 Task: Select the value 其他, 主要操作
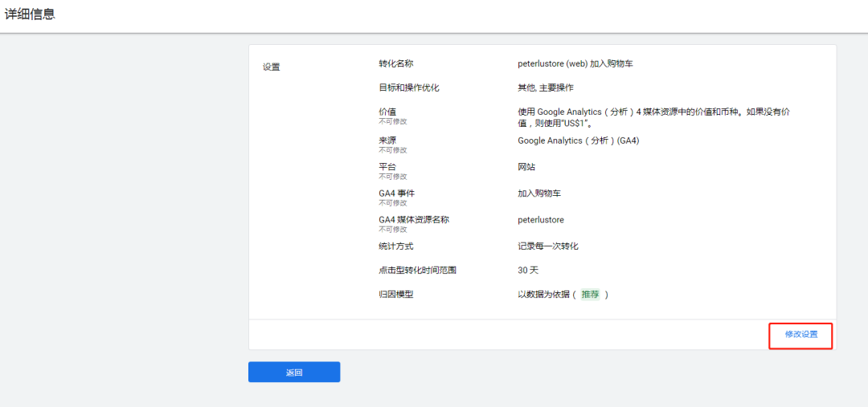tap(546, 88)
